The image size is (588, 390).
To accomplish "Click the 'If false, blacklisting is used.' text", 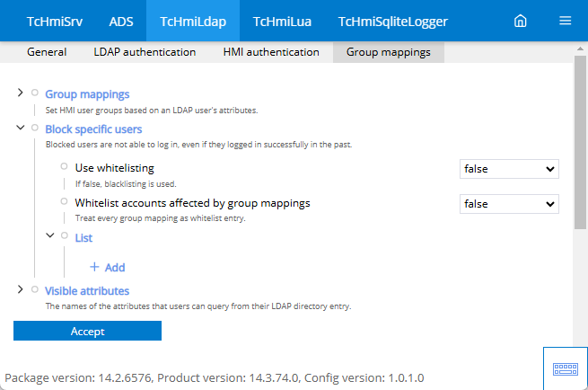I will tap(126, 184).
